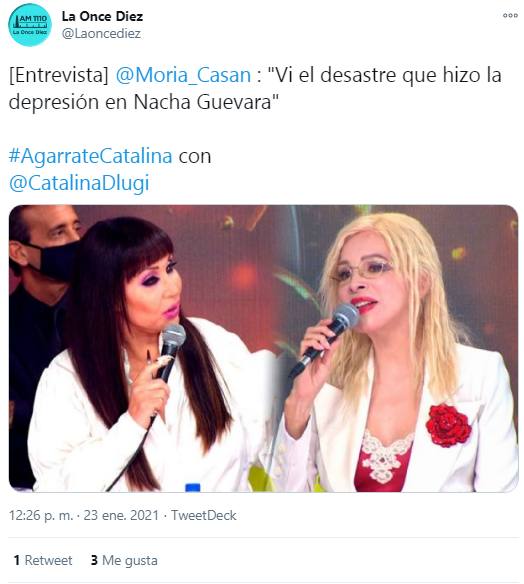Click the La Once Diez display name
The width and height of the screenshot is (524, 584).
point(102,16)
